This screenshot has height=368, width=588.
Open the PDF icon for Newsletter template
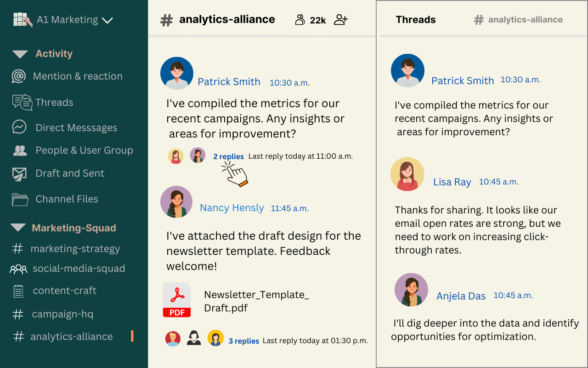coord(177,300)
